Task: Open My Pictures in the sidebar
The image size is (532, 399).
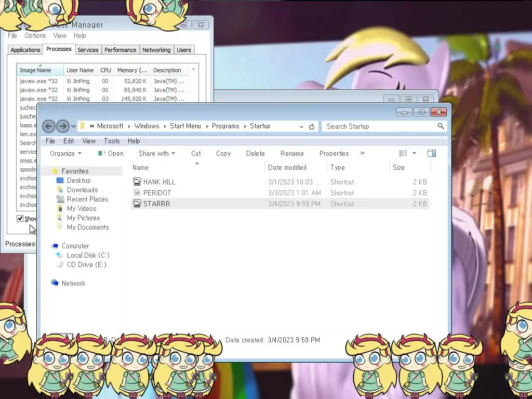Action: [84, 218]
